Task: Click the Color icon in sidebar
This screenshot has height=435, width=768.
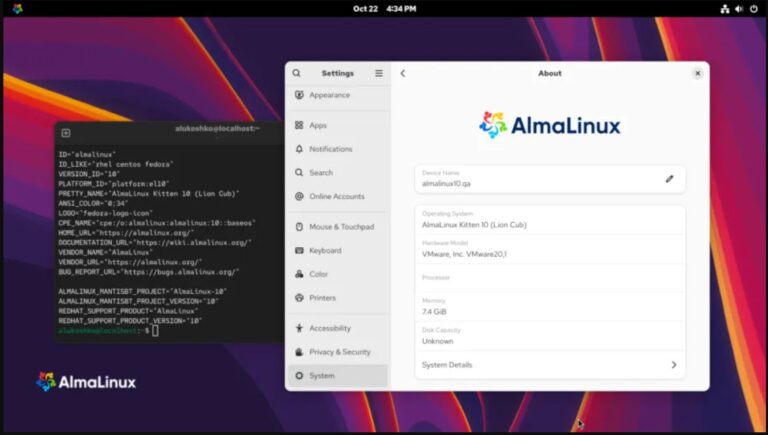Action: pos(299,274)
